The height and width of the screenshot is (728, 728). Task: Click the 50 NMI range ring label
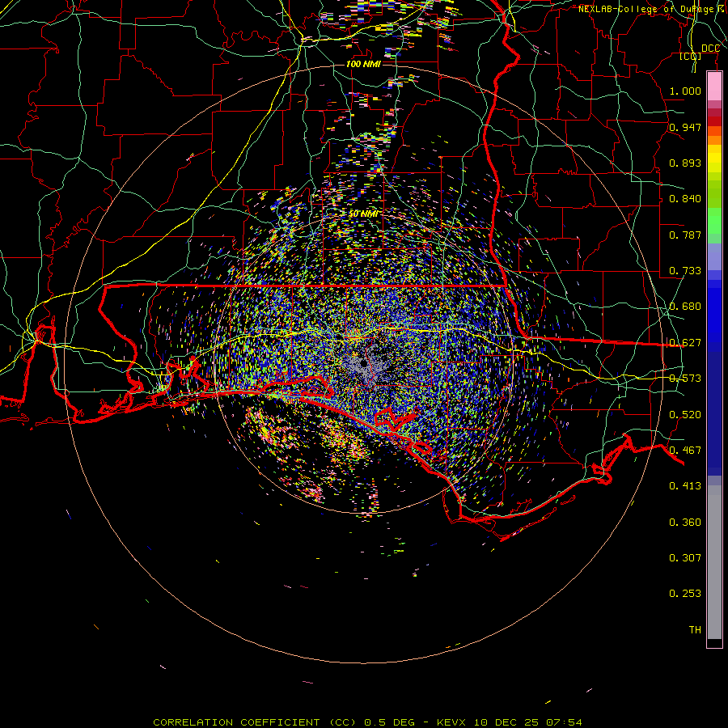point(363,214)
